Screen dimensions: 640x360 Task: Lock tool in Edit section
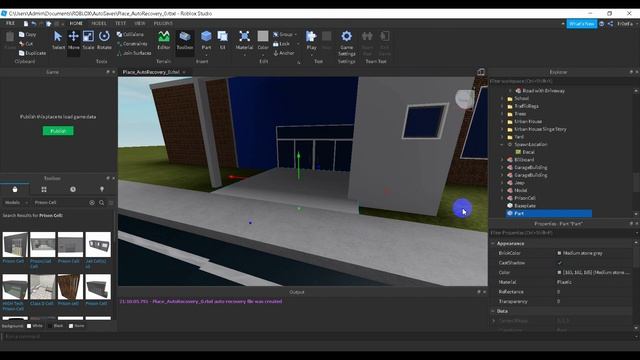click(281, 44)
